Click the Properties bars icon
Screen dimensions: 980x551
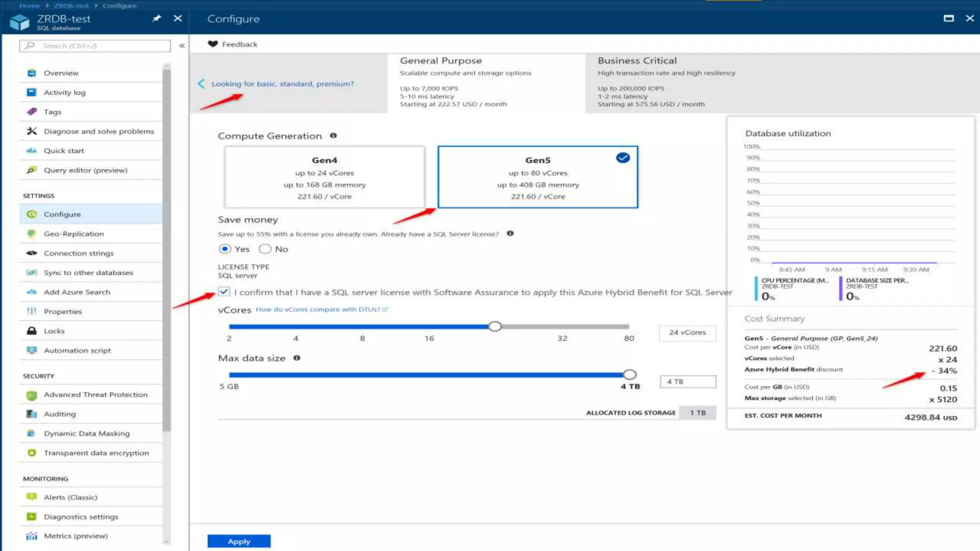[32, 311]
